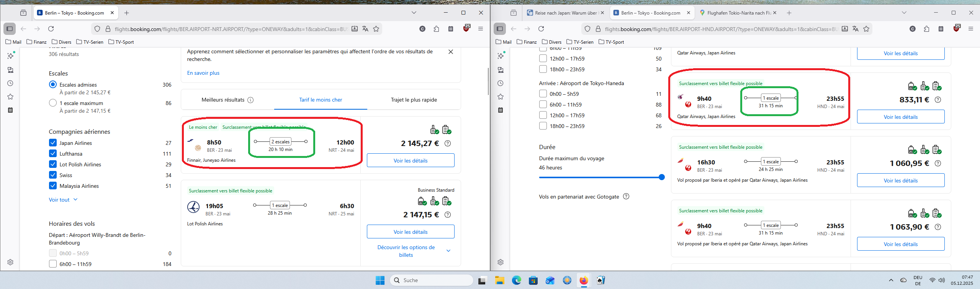The height and width of the screenshot is (289, 980).
Task: Translate page icon in right address bar
Action: click(x=856, y=29)
